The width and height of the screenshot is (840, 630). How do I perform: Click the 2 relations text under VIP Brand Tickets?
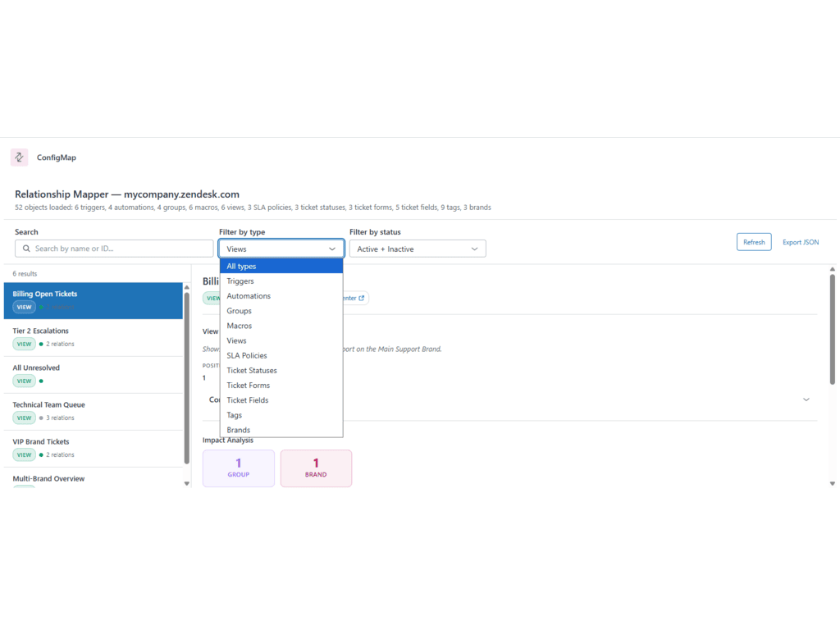[x=60, y=454]
